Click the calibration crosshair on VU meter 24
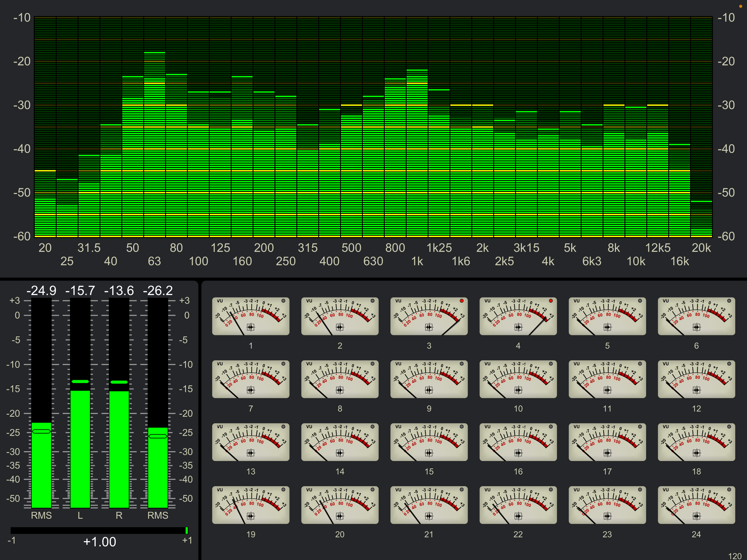 (x=696, y=516)
